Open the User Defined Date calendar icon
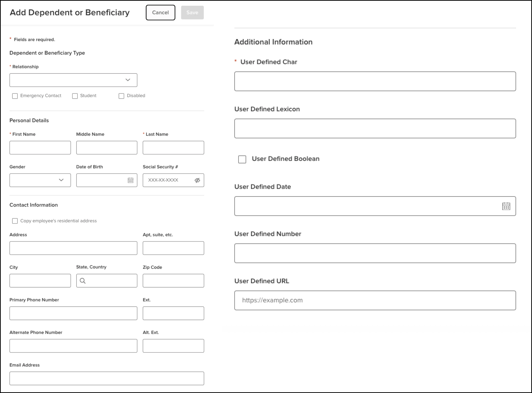 tap(506, 206)
